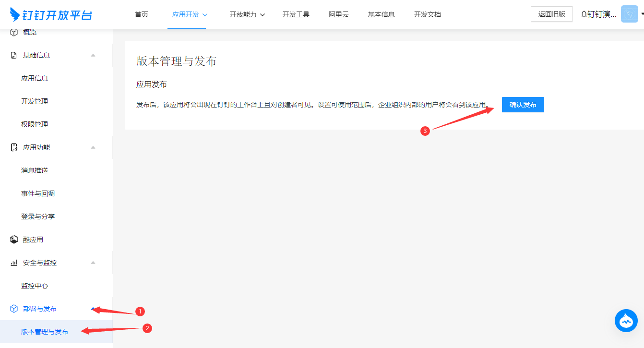Click the DingTalk Open Platform logo
The width and height of the screenshot is (644, 348).
(51, 15)
